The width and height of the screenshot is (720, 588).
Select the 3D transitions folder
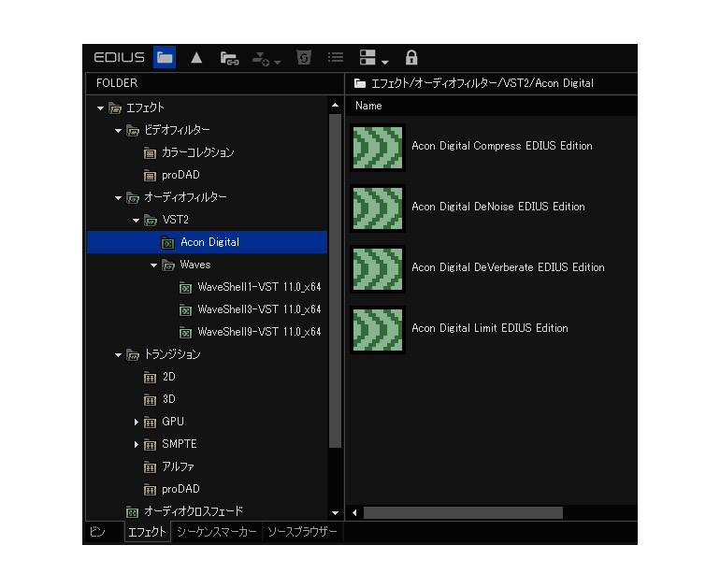click(168, 399)
